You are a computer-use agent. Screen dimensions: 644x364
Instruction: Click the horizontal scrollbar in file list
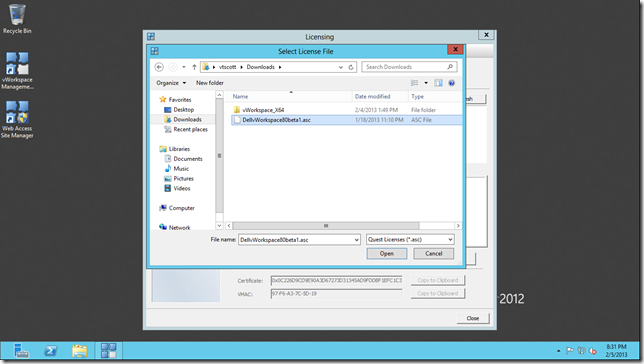tap(326, 226)
